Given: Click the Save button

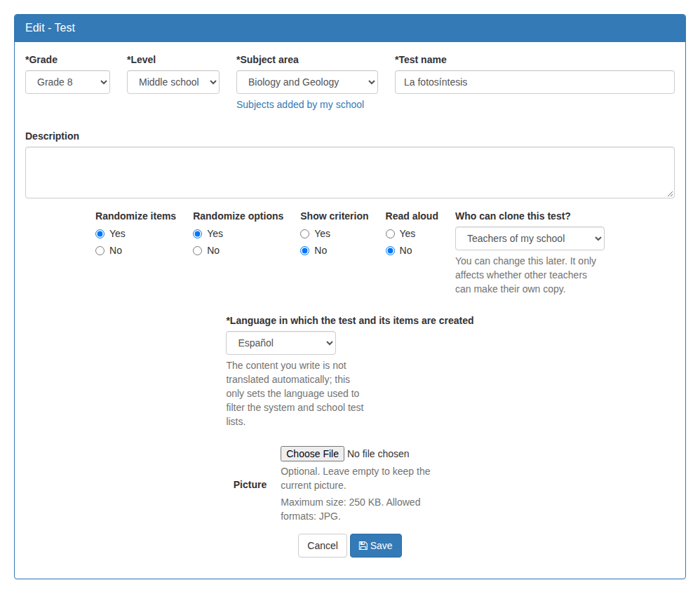Looking at the screenshot, I should [376, 546].
